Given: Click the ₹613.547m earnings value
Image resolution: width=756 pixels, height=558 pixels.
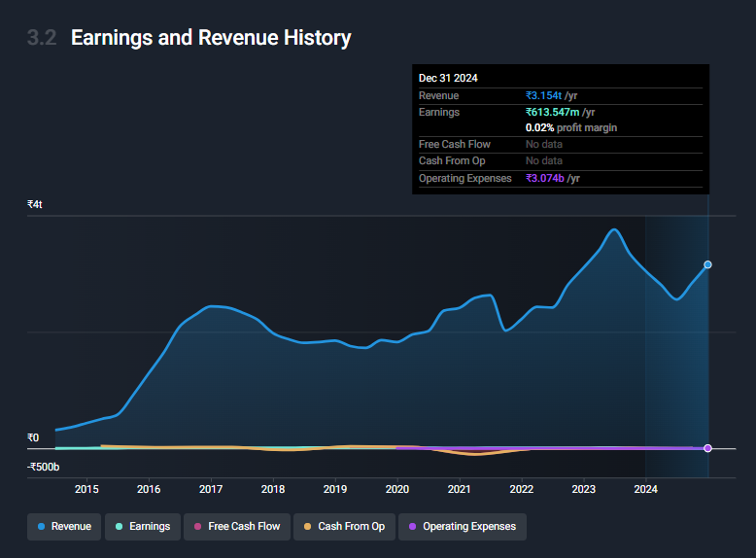Looking at the screenshot, I should (x=553, y=113).
